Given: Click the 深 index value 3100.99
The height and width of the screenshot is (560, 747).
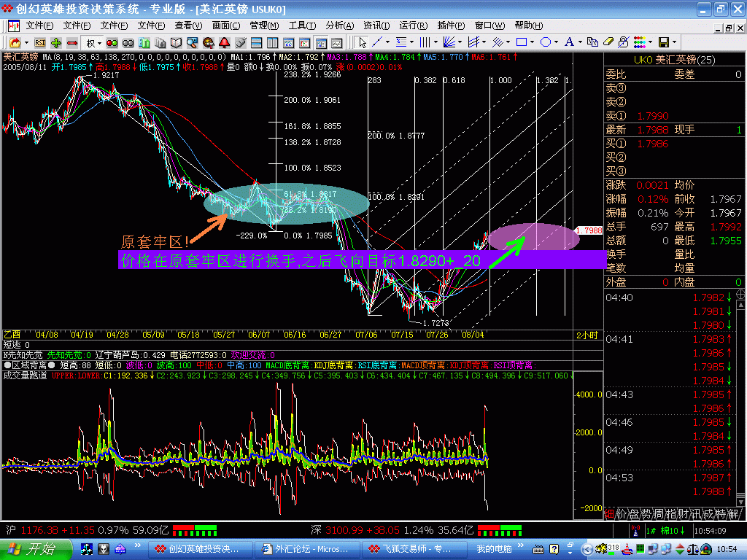Looking at the screenshot, I should click(344, 530).
